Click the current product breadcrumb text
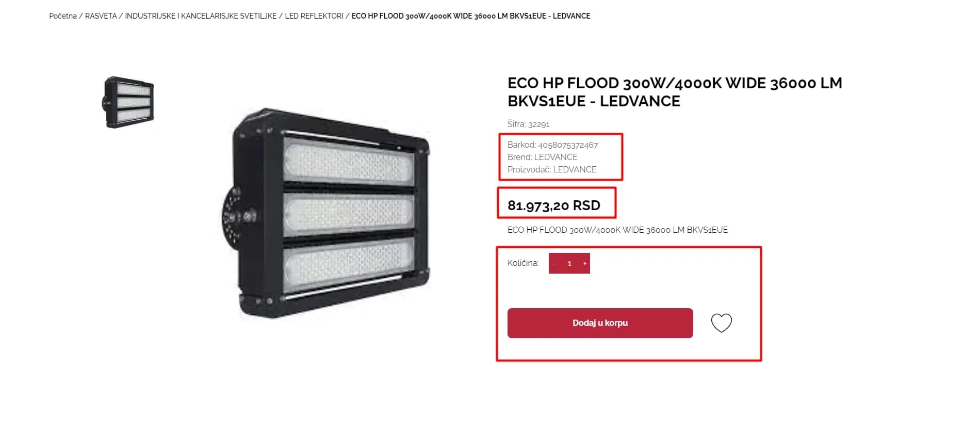Viewport: 980px width, 429px height. click(471, 16)
